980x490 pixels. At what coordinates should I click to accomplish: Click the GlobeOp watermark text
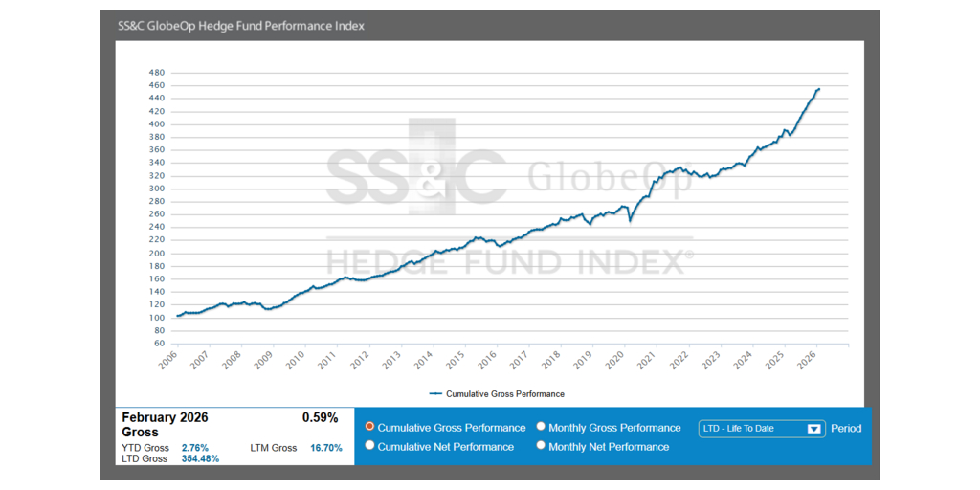tap(610, 180)
